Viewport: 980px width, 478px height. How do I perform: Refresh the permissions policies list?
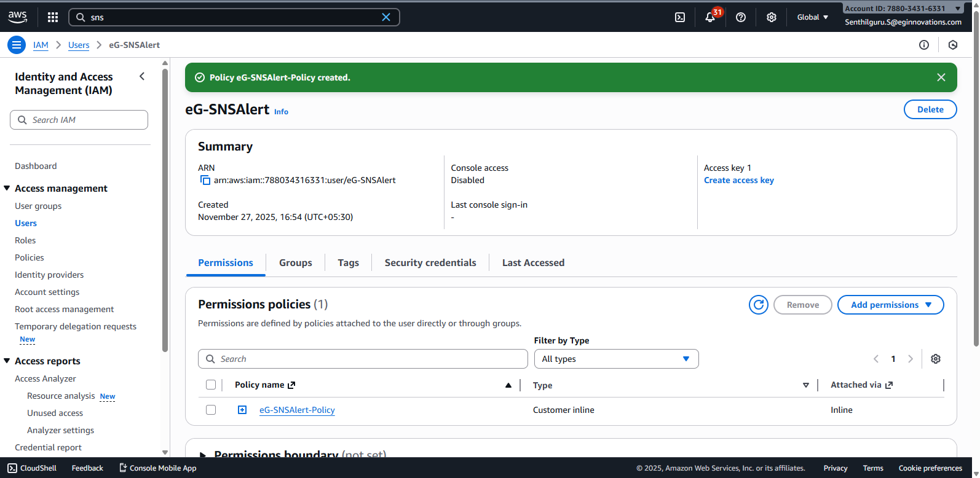click(759, 305)
